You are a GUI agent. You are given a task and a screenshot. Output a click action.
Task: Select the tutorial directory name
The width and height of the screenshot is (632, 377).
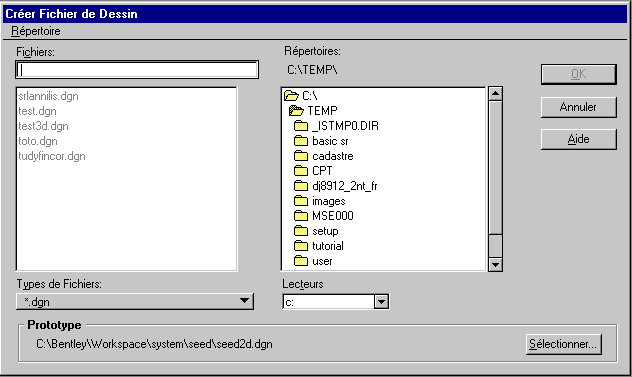[328, 246]
